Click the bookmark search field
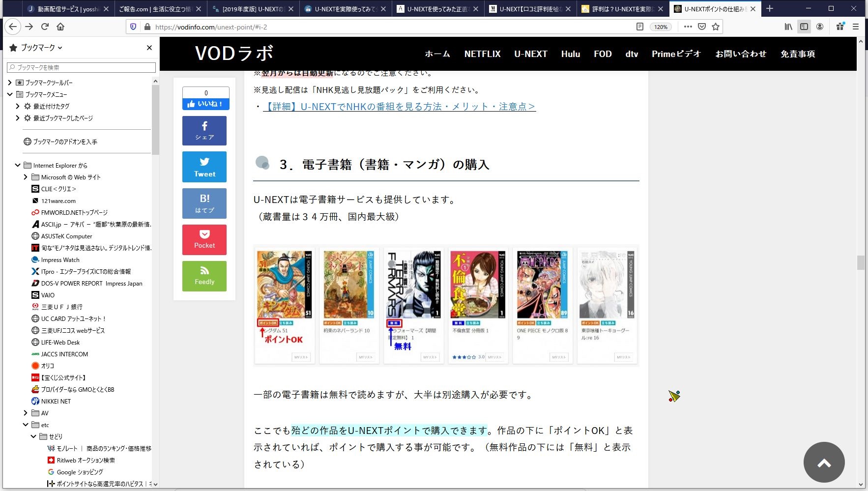 [x=81, y=67]
